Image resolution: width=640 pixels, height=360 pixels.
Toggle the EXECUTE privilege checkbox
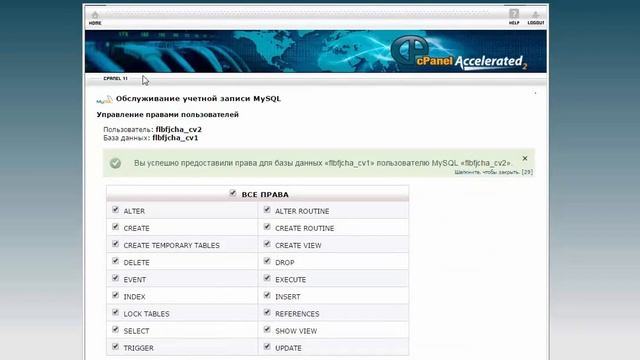267,278
